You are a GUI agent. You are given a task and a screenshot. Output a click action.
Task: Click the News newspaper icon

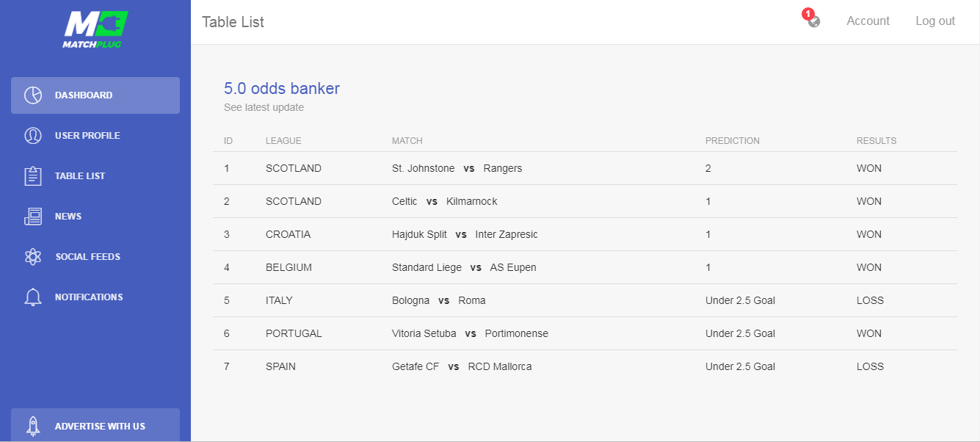[33, 217]
